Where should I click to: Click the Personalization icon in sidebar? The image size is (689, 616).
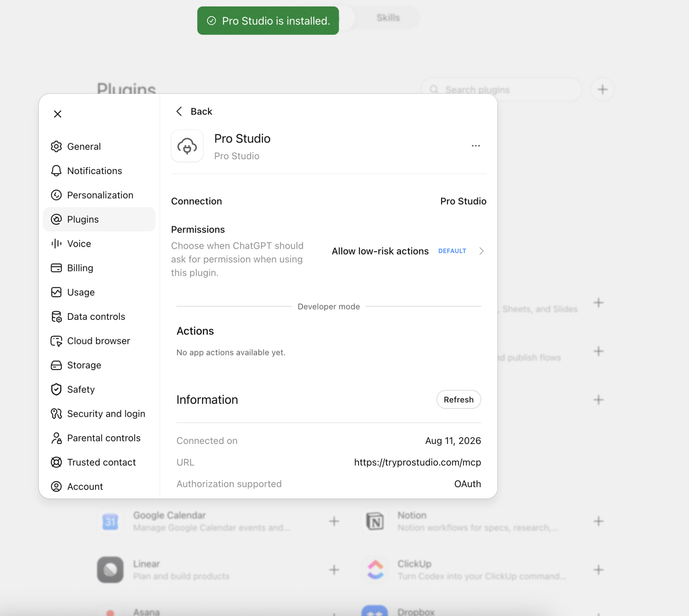[56, 195]
